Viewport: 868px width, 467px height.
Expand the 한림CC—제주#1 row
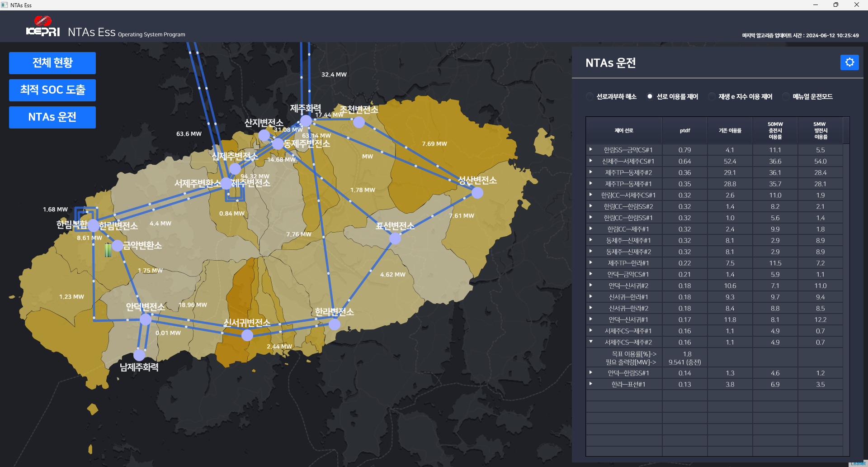(x=590, y=229)
